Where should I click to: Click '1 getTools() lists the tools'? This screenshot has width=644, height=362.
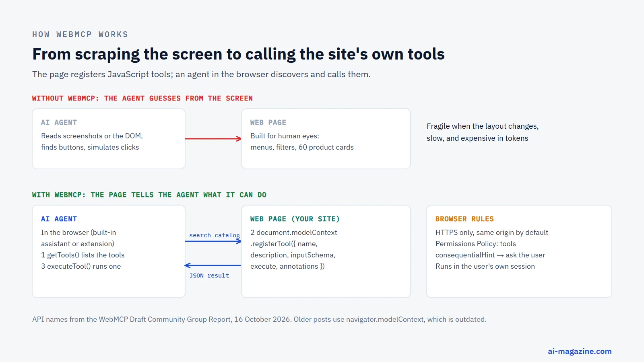tap(83, 255)
